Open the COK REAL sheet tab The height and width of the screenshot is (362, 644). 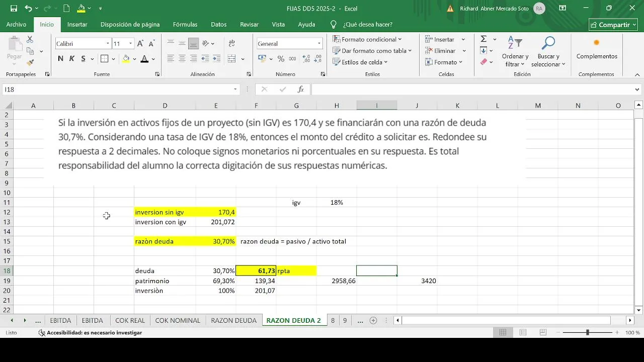click(130, 320)
